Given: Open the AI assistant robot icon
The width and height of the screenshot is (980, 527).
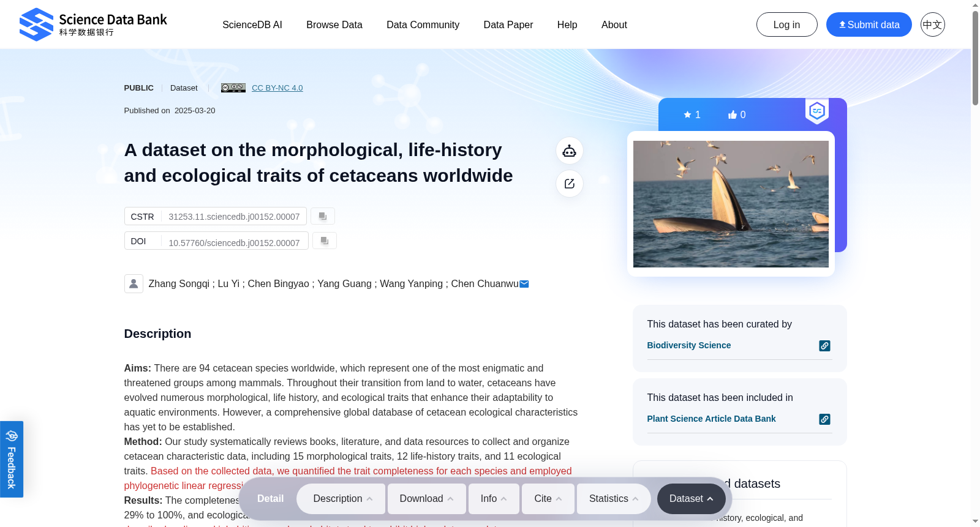Looking at the screenshot, I should point(570,151).
